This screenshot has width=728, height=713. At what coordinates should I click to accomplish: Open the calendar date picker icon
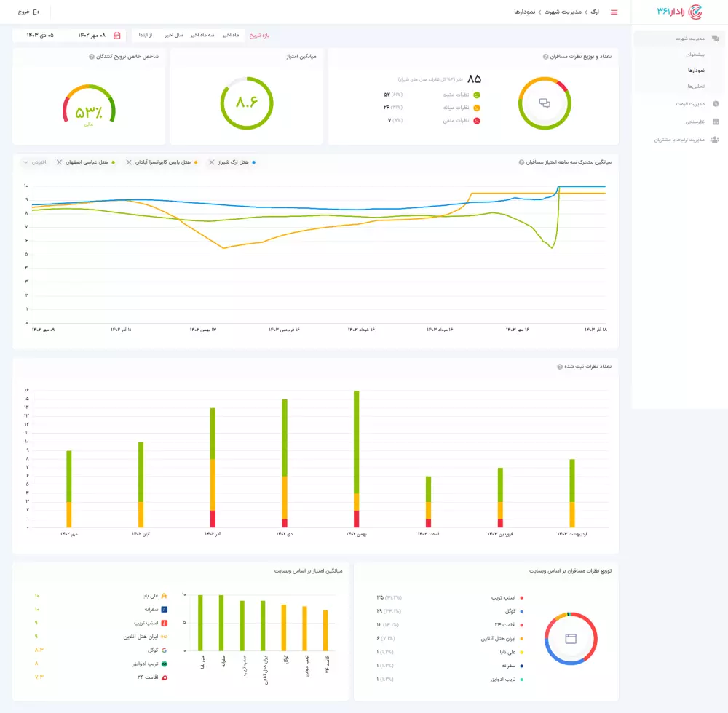pos(117,35)
